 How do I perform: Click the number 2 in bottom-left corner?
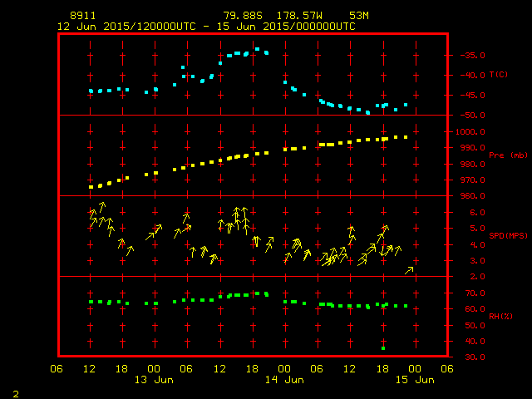16,392
